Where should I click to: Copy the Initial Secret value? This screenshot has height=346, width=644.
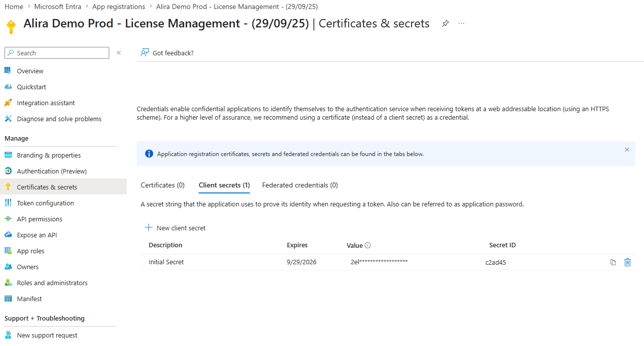(x=613, y=262)
